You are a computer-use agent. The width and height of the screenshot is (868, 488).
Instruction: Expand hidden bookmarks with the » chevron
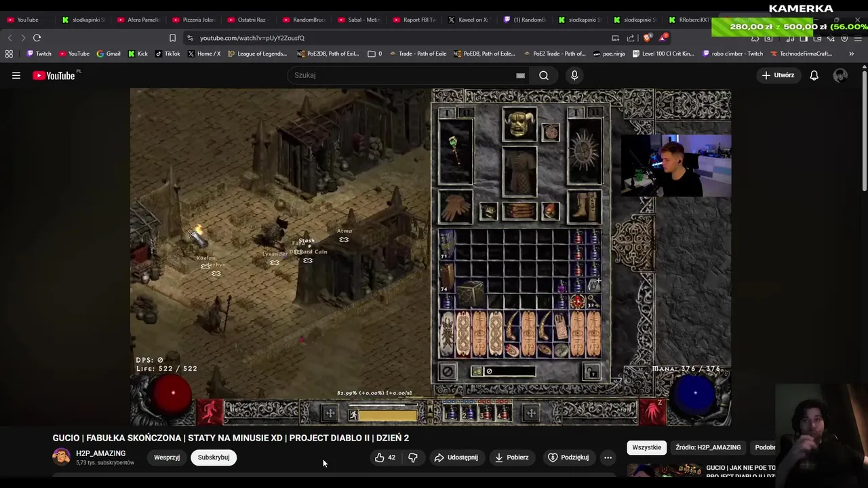click(x=851, y=54)
